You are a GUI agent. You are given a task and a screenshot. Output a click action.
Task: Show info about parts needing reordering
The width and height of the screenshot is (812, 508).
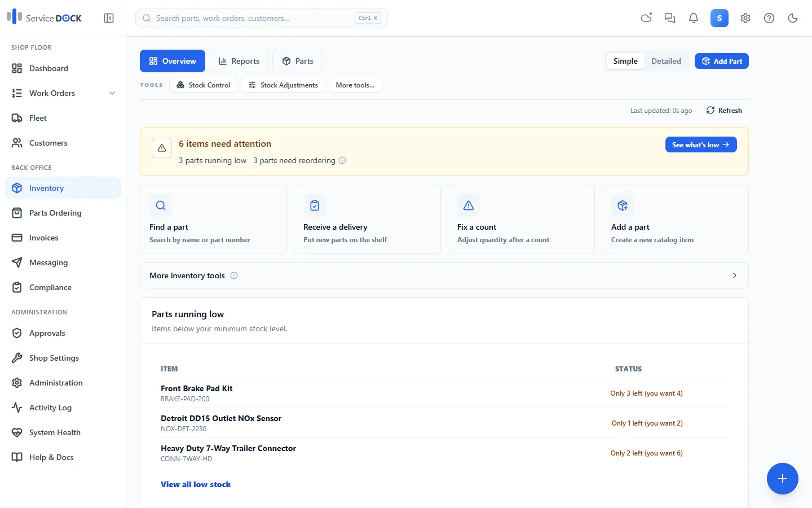[x=342, y=160]
